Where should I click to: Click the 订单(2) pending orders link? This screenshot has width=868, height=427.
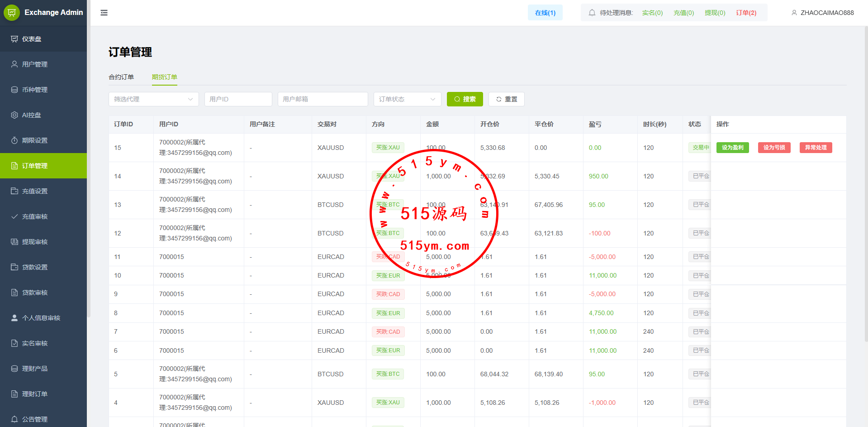coord(746,13)
